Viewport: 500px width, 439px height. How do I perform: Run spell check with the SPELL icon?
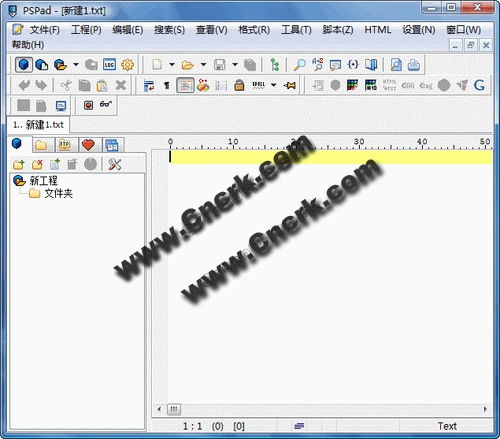pos(258,85)
